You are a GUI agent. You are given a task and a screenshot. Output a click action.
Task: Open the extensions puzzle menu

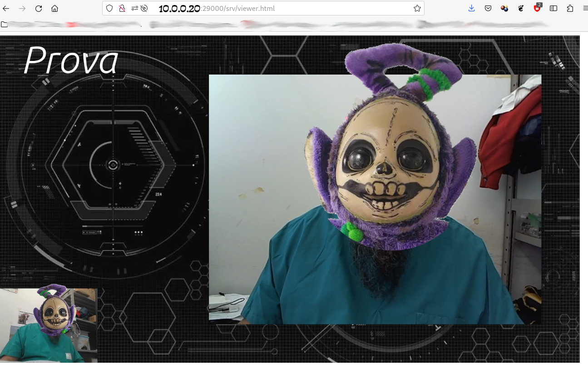(570, 8)
